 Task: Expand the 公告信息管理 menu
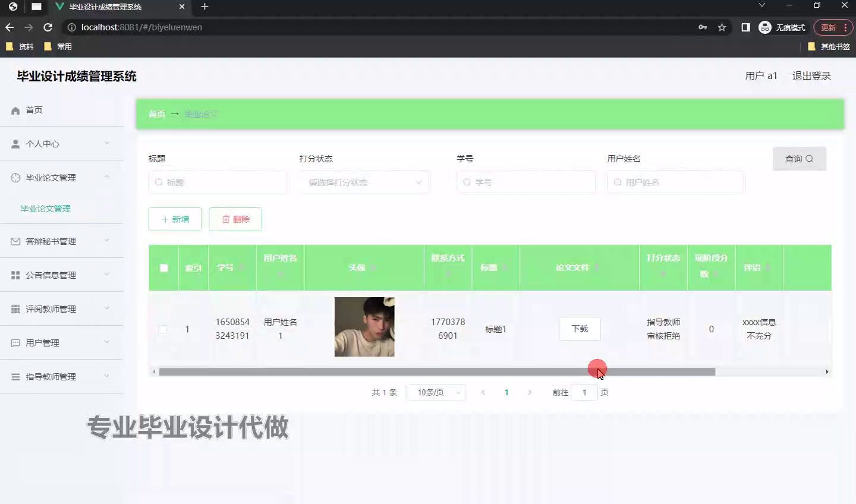click(x=62, y=275)
